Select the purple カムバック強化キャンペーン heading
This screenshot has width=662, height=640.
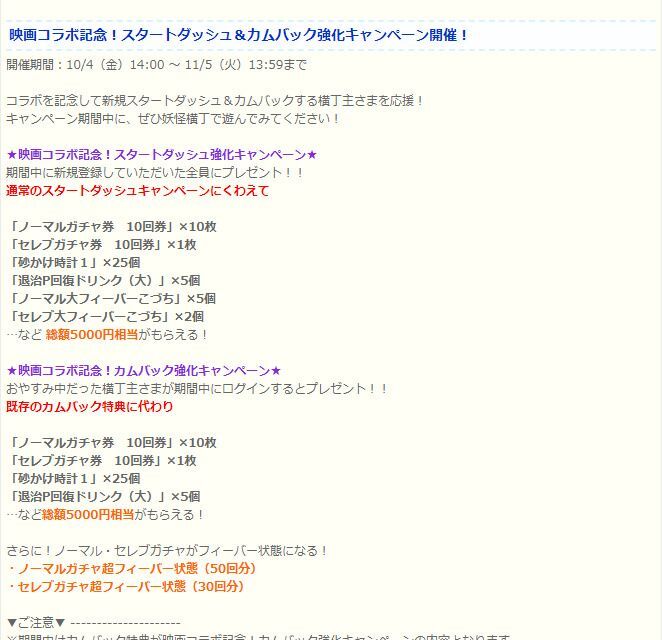144,370
